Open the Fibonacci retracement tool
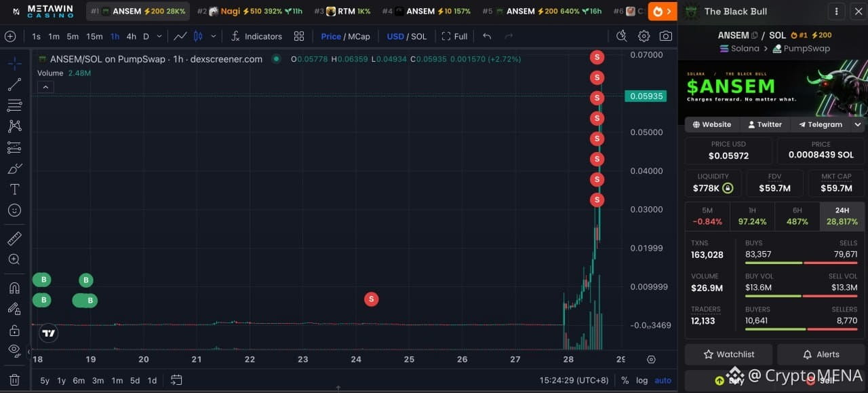The height and width of the screenshot is (393, 868). click(x=14, y=105)
